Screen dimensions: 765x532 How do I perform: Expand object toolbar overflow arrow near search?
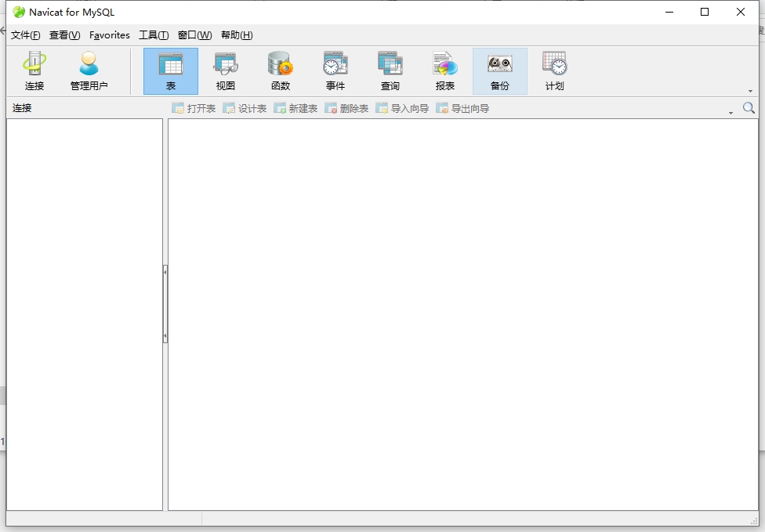(731, 113)
